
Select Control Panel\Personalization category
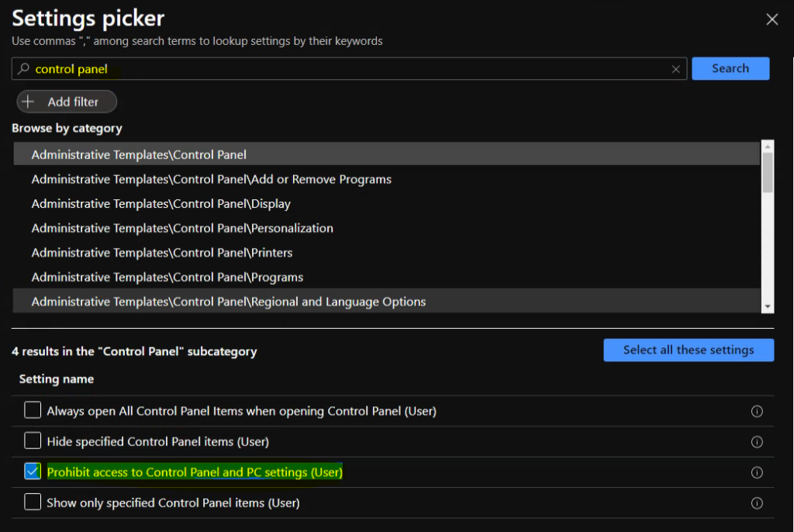click(x=182, y=228)
